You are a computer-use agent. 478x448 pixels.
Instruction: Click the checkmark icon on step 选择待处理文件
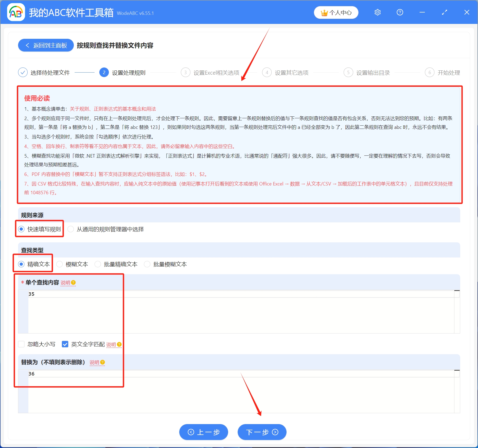23,72
